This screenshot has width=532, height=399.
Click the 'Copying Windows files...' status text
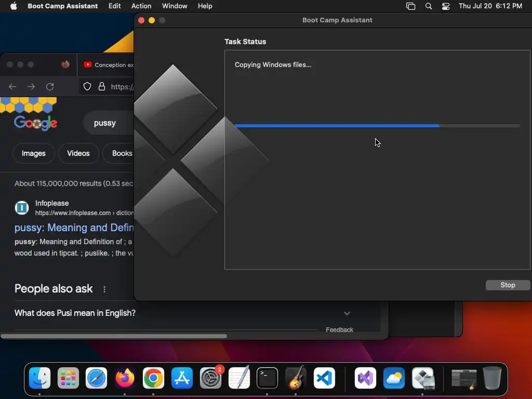273,65
